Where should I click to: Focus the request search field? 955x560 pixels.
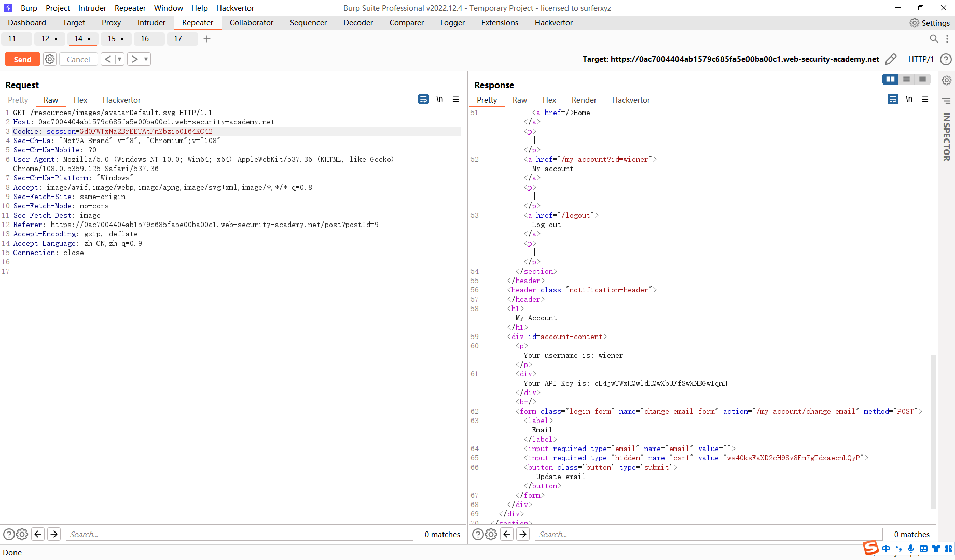pos(239,534)
